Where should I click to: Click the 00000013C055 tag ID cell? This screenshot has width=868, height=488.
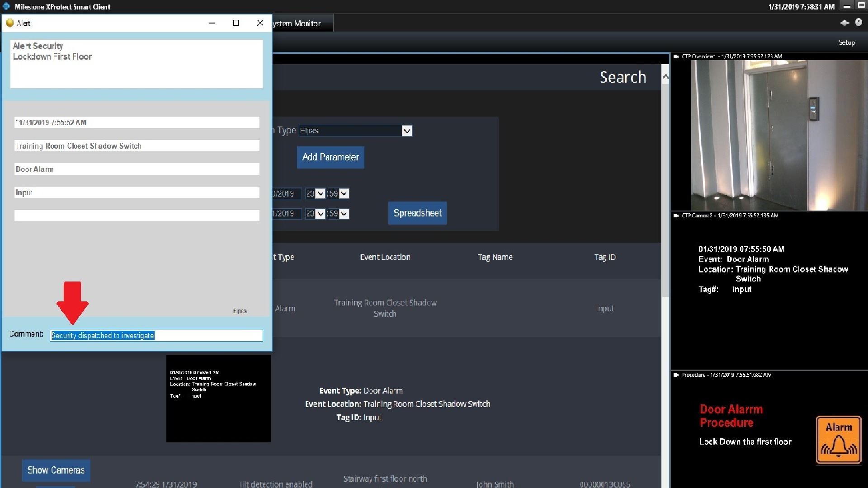click(605, 484)
